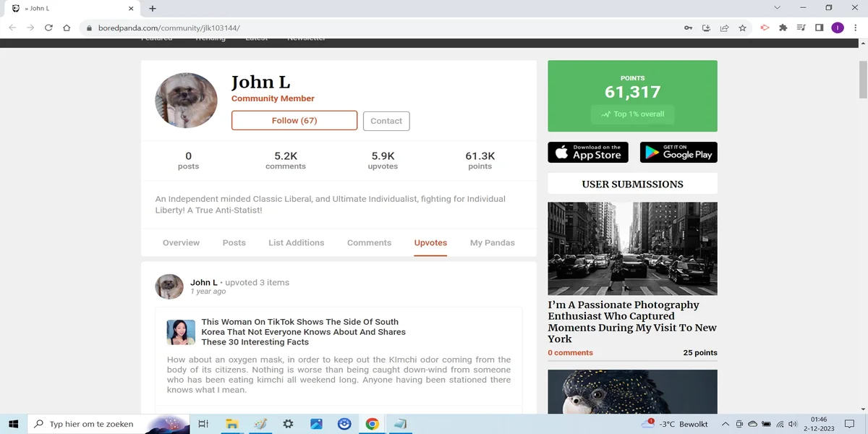Click the browser back arrow
The height and width of the screenshot is (434, 868).
pos(12,27)
